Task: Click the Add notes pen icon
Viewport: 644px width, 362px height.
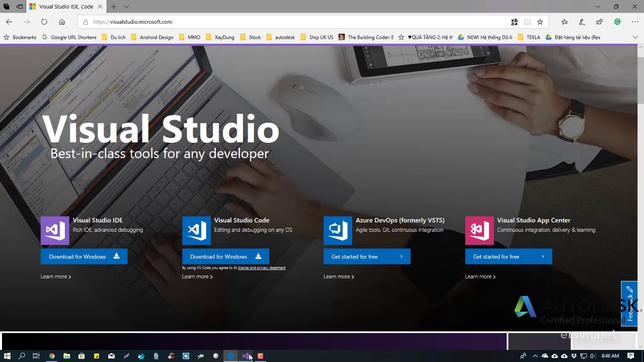Action: 582,22
